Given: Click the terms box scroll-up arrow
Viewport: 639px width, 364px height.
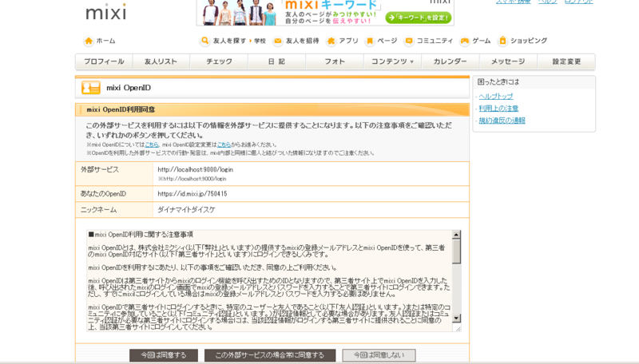Looking at the screenshot, I should tap(456, 235).
